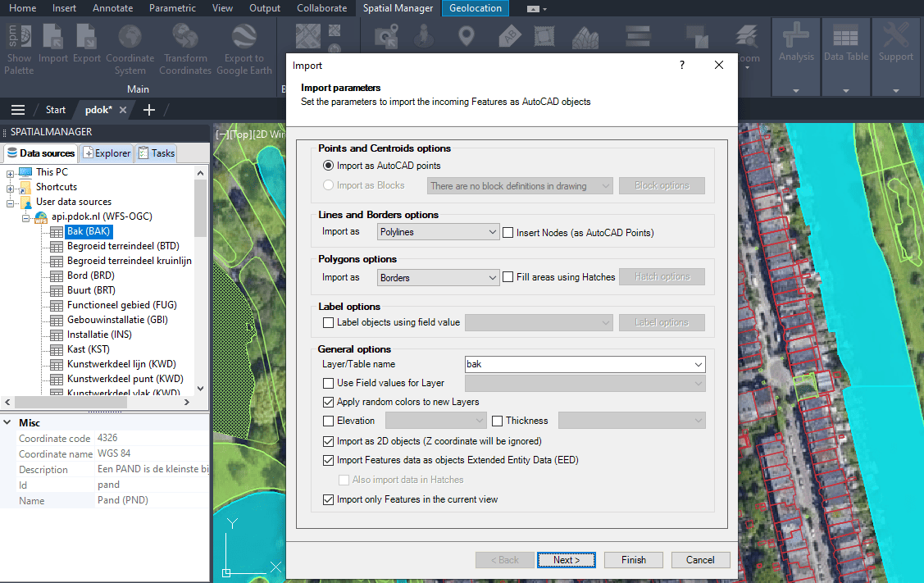The height and width of the screenshot is (583, 924).
Task: Close the pdok* drawing tab
Action: [x=123, y=110]
